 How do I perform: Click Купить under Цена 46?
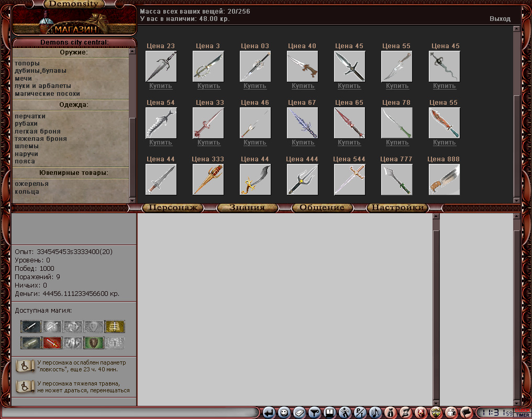tap(255, 142)
